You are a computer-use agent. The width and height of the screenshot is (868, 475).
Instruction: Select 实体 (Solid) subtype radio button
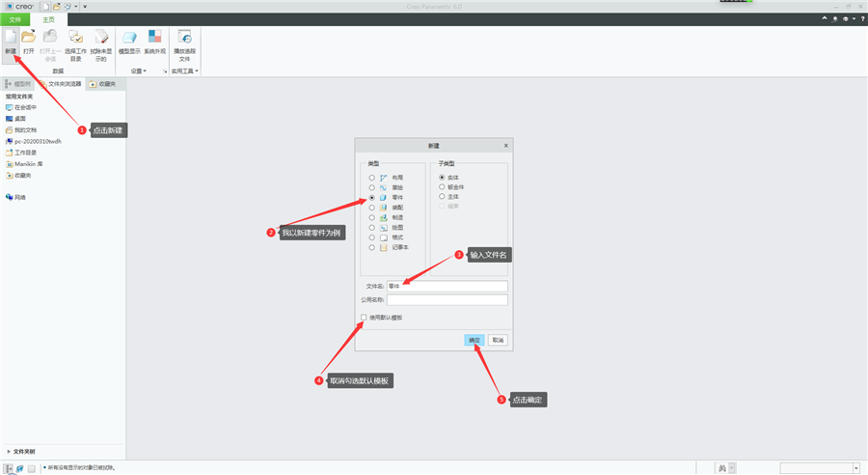coord(442,178)
